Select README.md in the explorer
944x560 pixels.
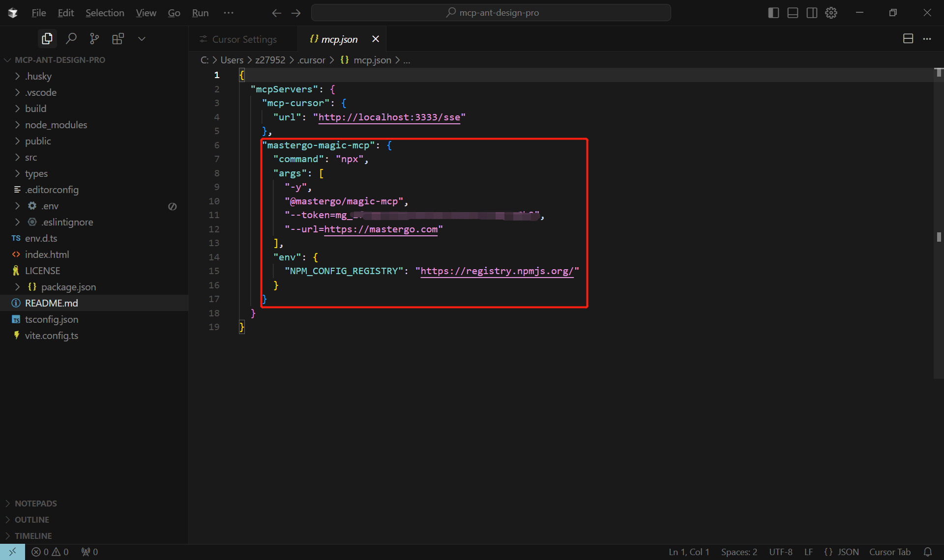94,303
